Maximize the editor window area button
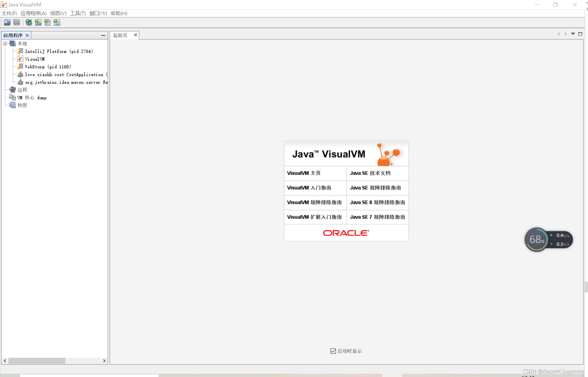 point(580,34)
